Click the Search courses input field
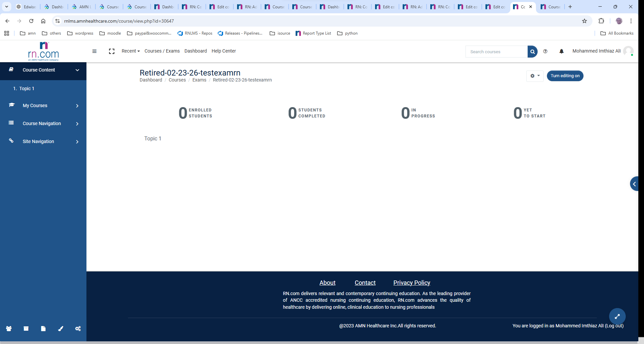Screen dimensions: 644x344 coord(496,52)
